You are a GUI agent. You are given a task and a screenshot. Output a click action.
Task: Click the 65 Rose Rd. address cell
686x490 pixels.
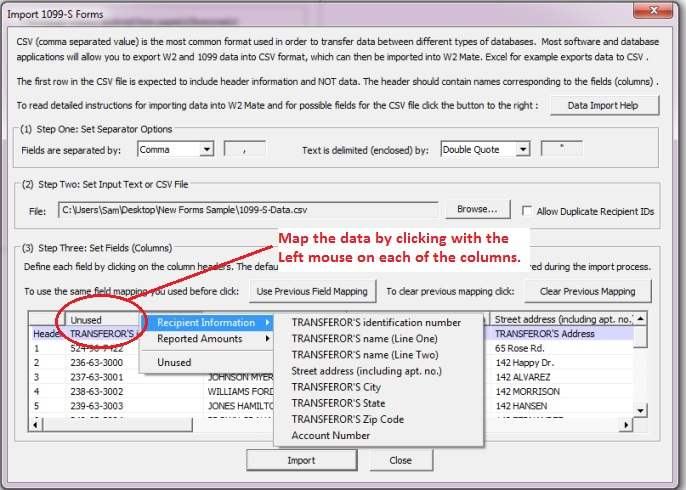[x=562, y=349]
